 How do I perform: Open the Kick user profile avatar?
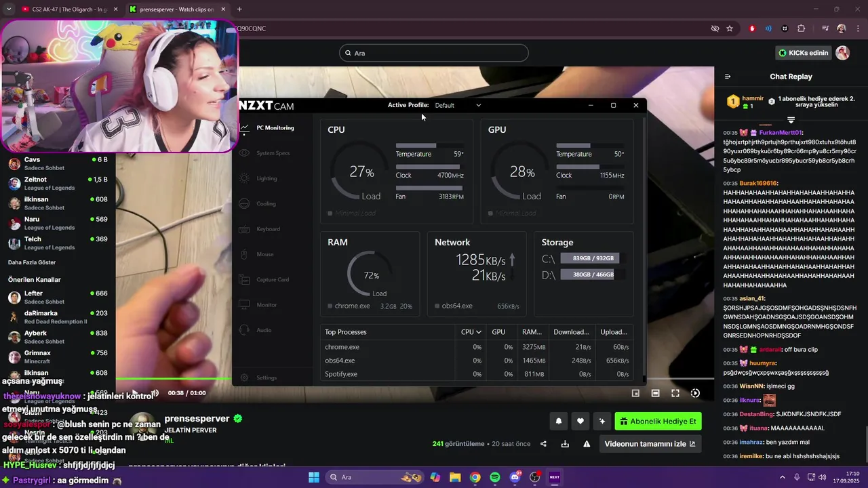click(x=843, y=53)
